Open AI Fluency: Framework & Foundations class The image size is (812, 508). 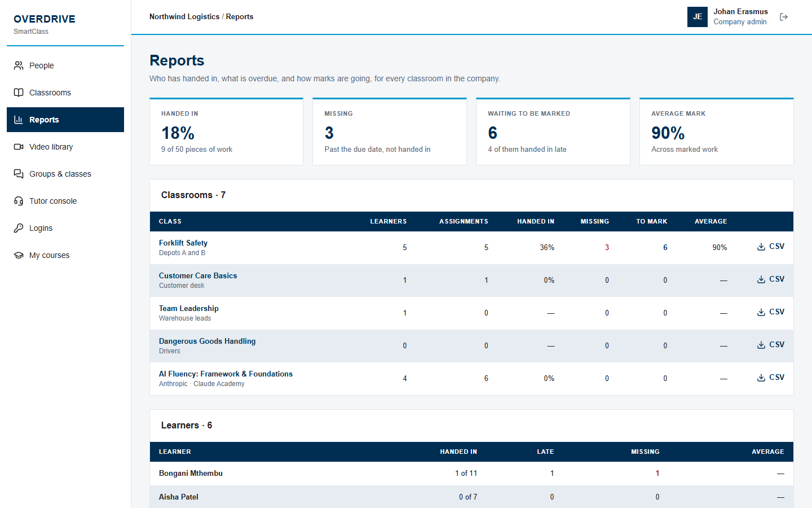(x=226, y=374)
